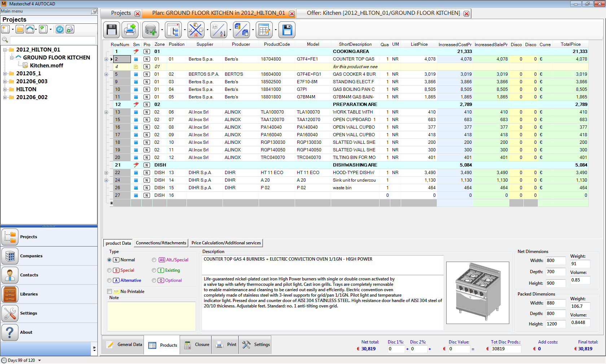Open the Companies section in sidebar
Screen dimensions: 606x364
[49, 256]
